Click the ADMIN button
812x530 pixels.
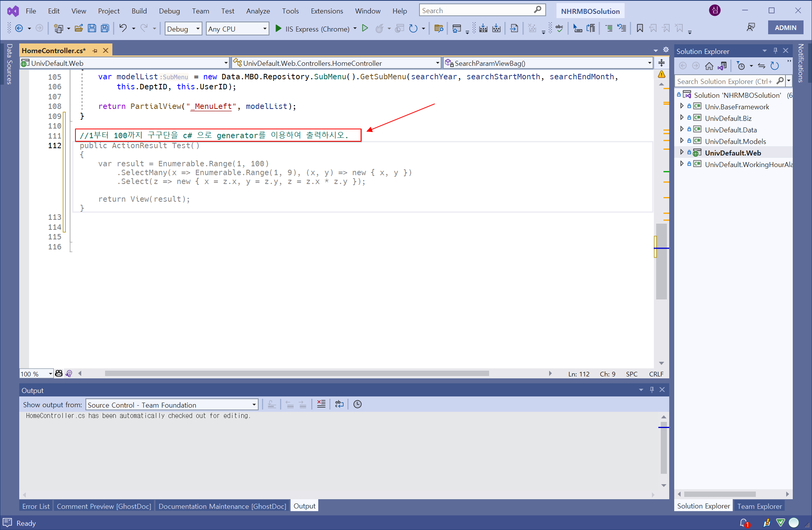[x=785, y=28]
